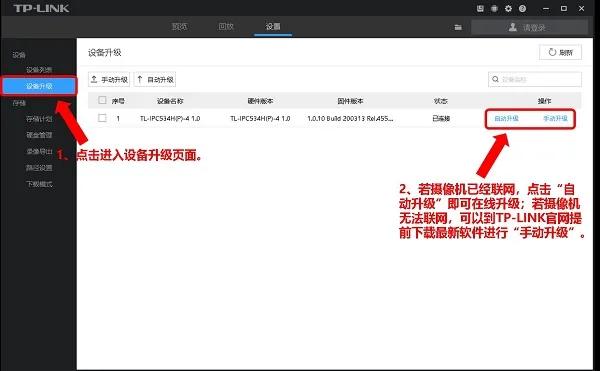Image resolution: width=600 pixels, height=371 pixels.
Task: Collapse the 存储 sidebar group header
Action: pos(19,103)
